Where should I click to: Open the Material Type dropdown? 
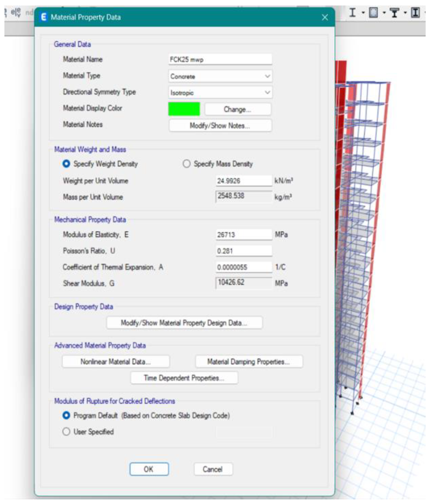pos(220,76)
